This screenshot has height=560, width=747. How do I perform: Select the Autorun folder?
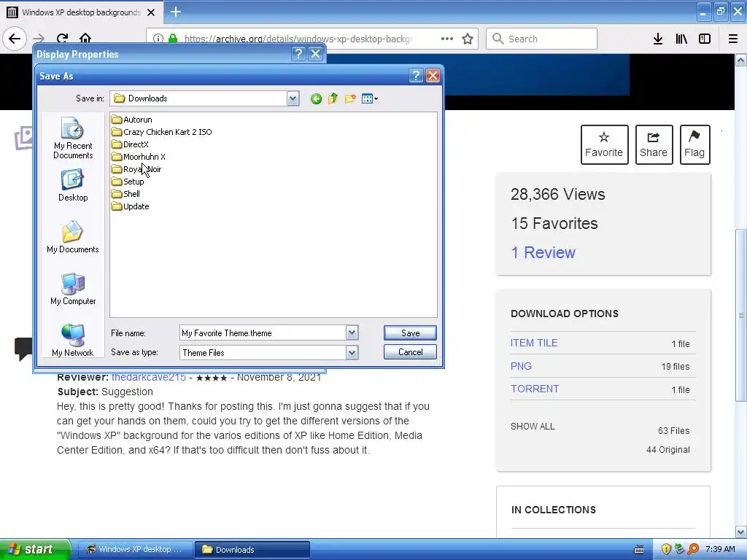pyautogui.click(x=132, y=120)
